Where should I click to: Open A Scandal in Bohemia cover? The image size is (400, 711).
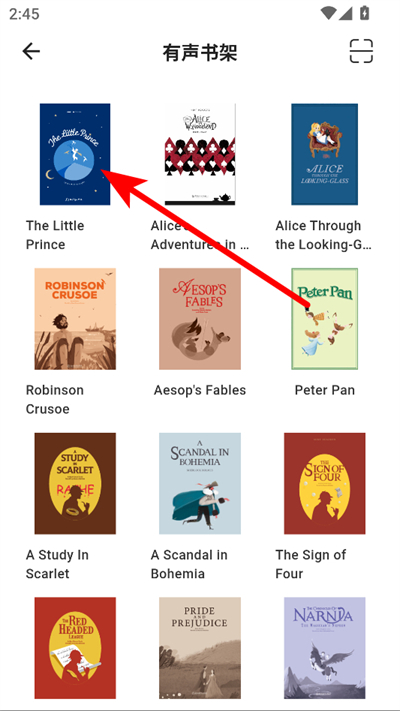tap(200, 483)
